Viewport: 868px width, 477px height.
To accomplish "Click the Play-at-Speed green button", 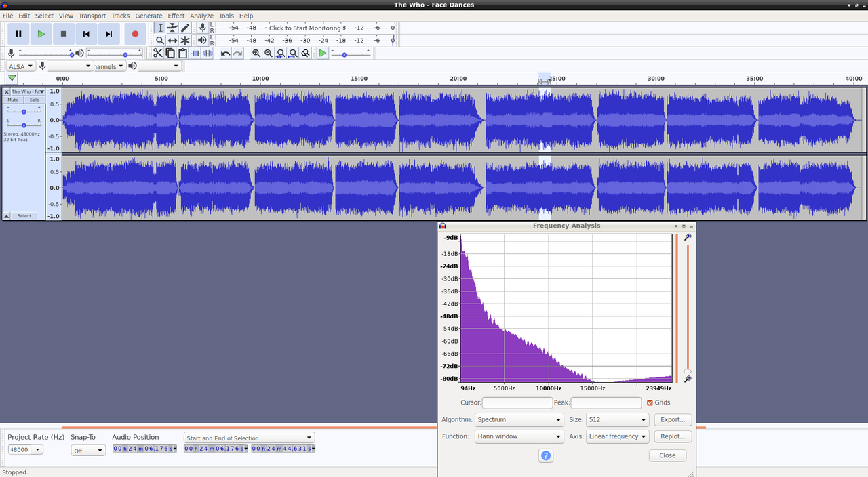I will (x=323, y=54).
